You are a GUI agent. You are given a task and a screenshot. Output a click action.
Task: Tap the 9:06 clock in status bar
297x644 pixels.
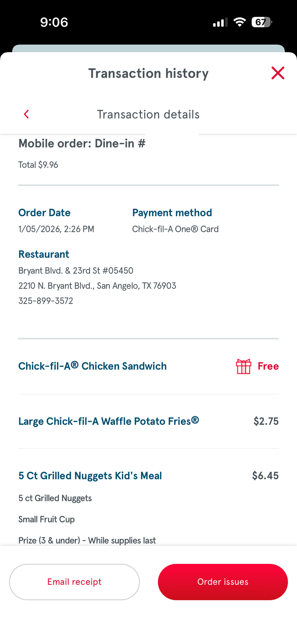[54, 22]
